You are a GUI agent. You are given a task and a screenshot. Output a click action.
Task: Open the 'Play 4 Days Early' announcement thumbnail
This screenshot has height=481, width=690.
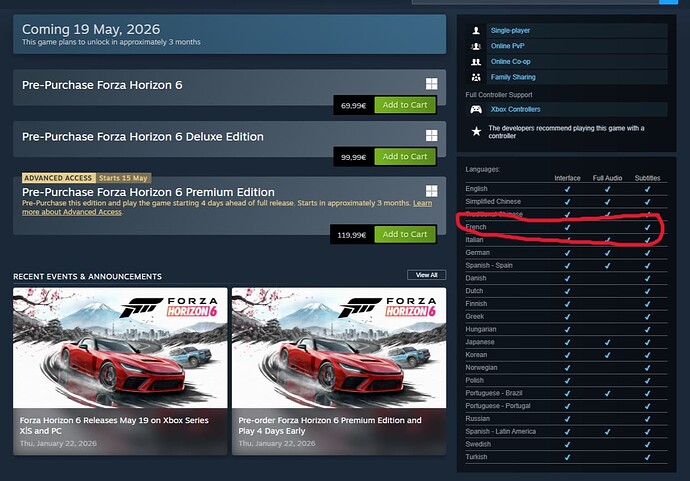[339, 348]
